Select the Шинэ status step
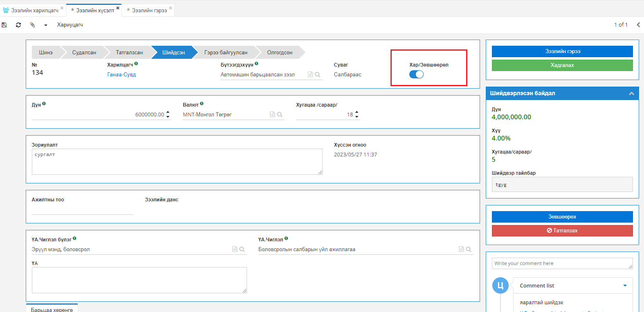Image resolution: width=644 pixels, height=312 pixels. 46,52
